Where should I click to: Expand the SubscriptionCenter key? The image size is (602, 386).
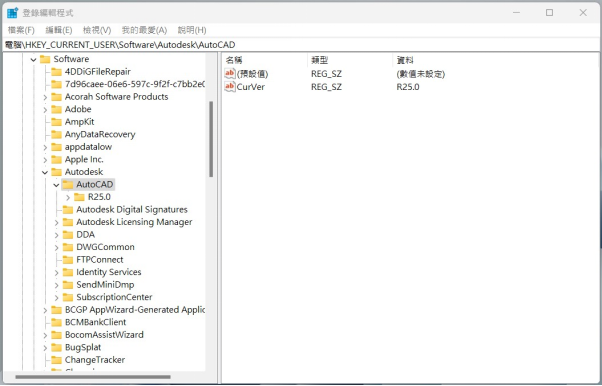click(x=56, y=298)
